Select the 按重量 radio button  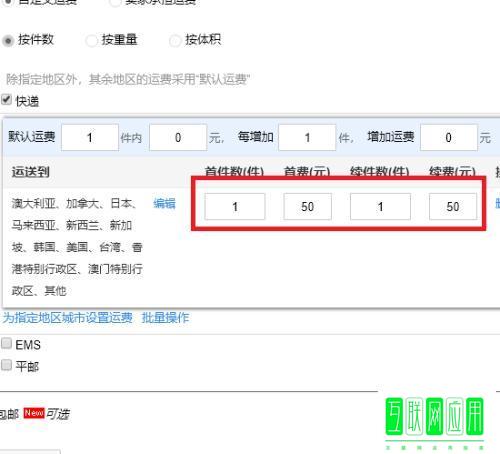pyautogui.click(x=91, y=41)
